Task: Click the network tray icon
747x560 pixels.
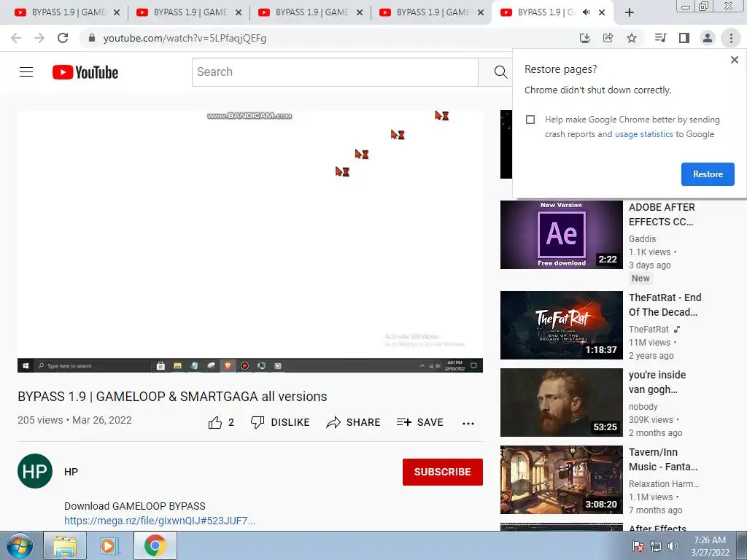Action: 656,546
